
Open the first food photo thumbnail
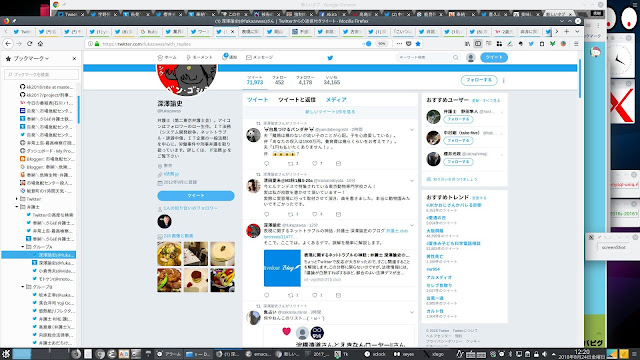pos(169,254)
